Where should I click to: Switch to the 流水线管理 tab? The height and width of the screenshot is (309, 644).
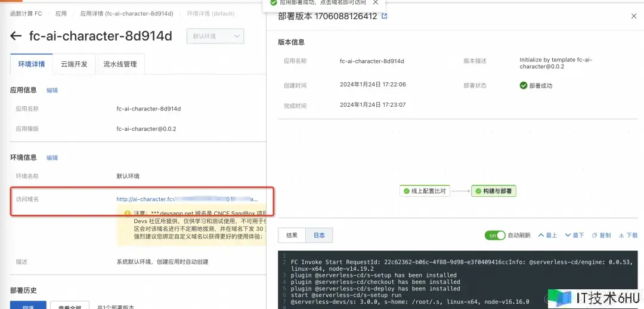120,64
